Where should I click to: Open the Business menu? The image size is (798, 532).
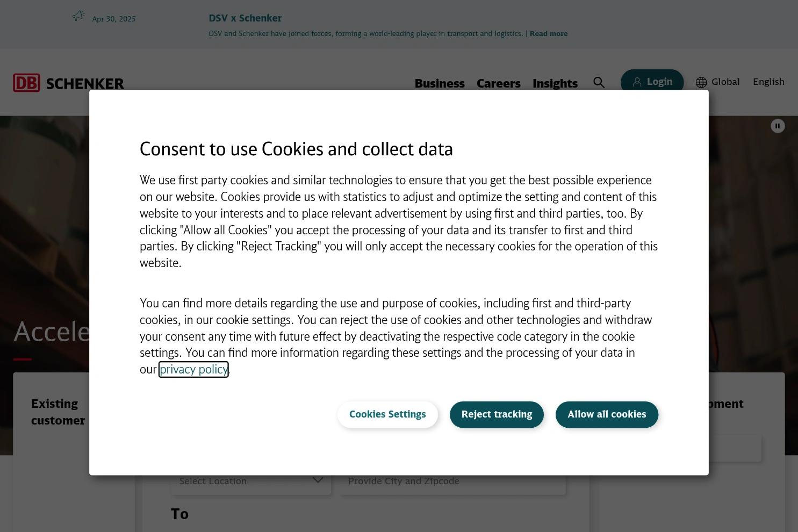pos(440,83)
